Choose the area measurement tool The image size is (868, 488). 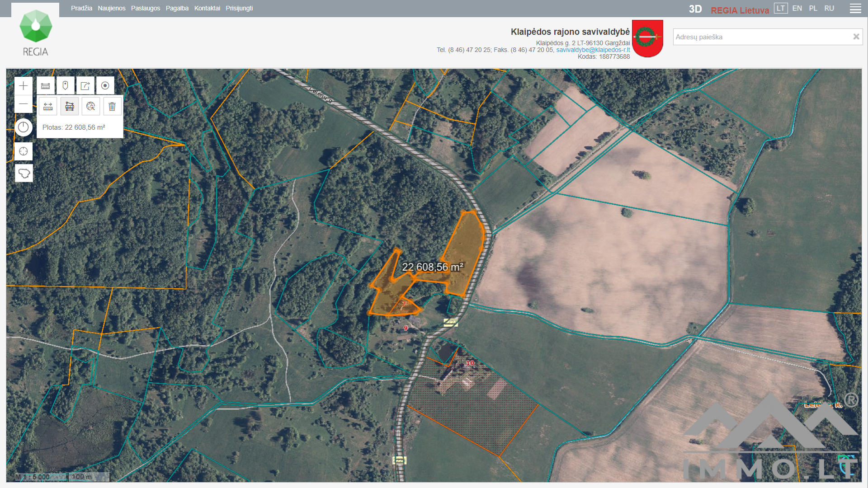tap(70, 107)
